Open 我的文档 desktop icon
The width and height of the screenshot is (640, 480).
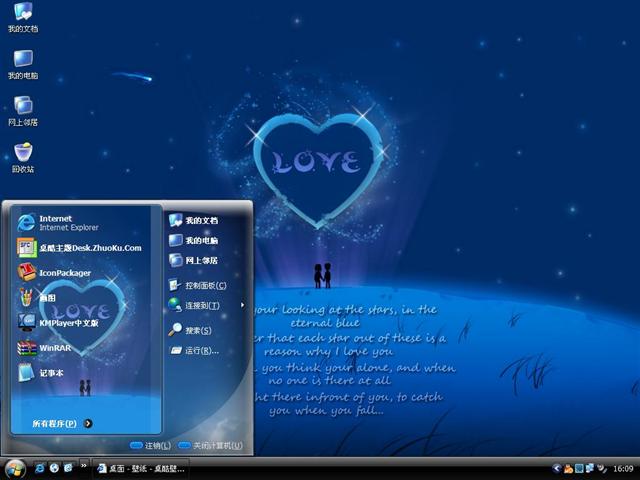(23, 17)
